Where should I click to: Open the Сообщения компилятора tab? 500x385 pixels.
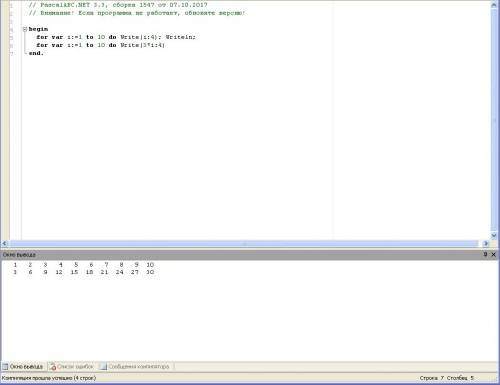coord(135,367)
